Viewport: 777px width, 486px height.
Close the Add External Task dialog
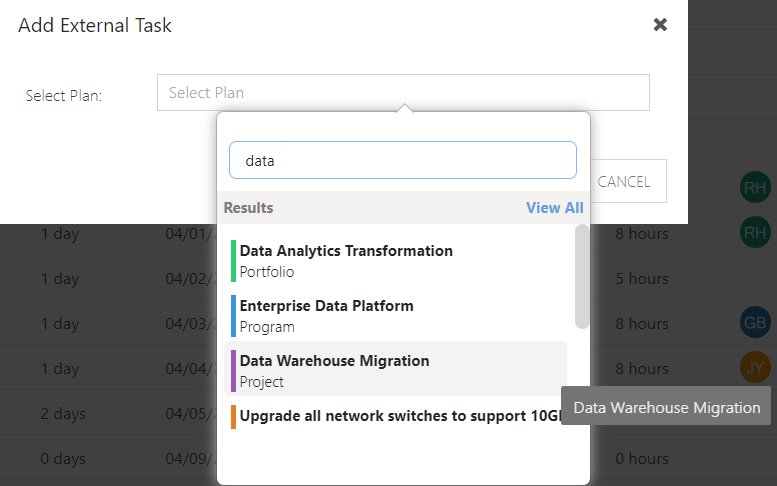[x=660, y=24]
